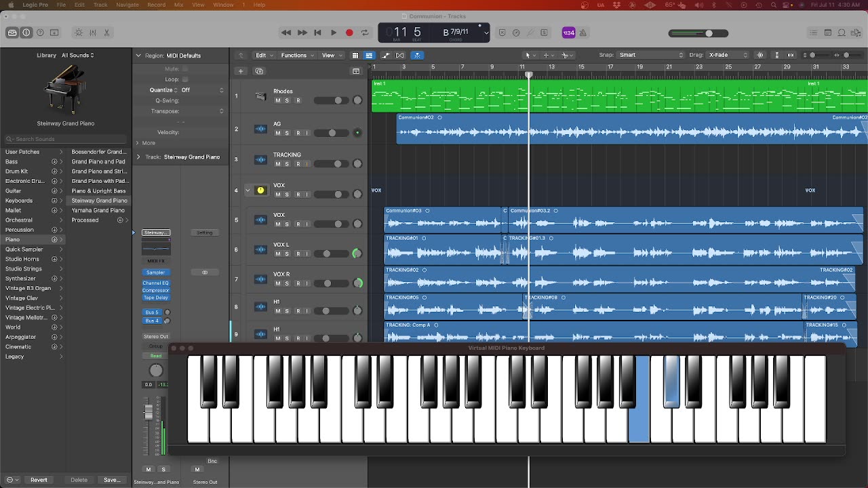Viewport: 868px width, 488px height.
Task: Open the All Sounds library dropdown
Action: click(x=78, y=56)
